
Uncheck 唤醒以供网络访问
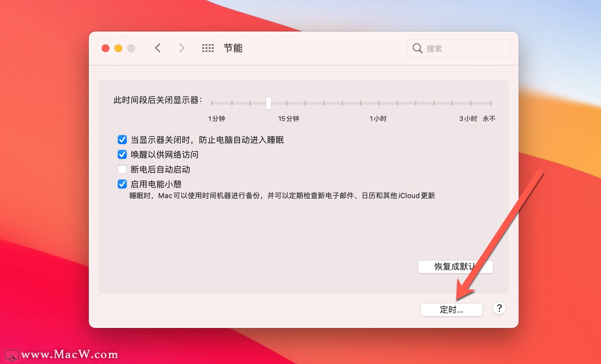click(x=122, y=154)
